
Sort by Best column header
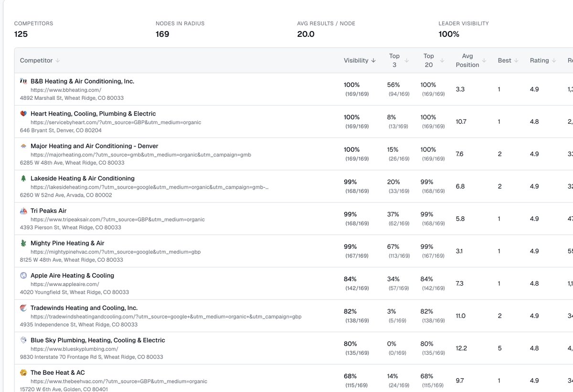(x=508, y=61)
